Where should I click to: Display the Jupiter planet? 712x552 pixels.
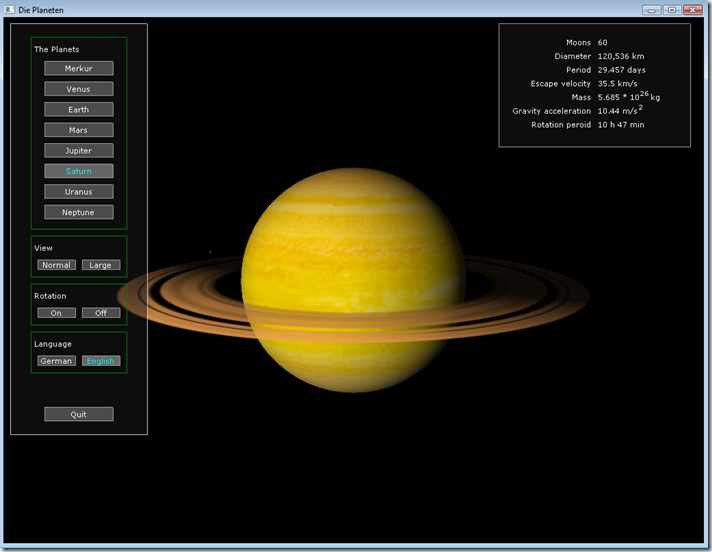79,150
